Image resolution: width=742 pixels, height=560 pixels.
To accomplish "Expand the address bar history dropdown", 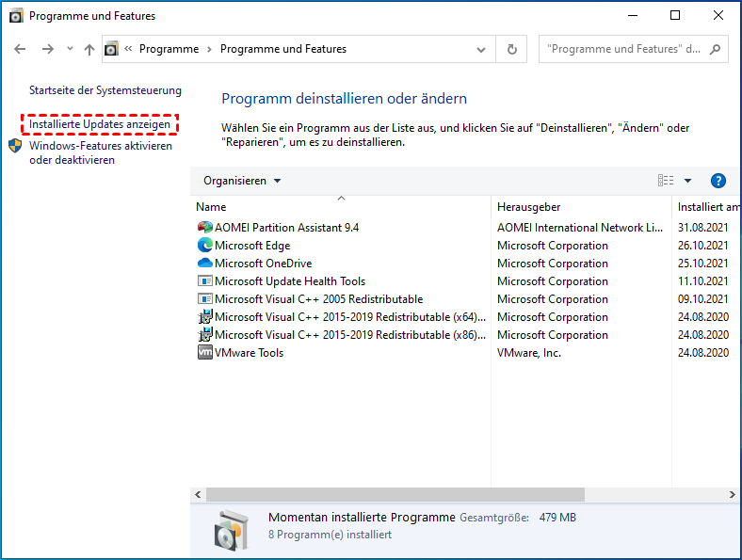I will coord(481,50).
